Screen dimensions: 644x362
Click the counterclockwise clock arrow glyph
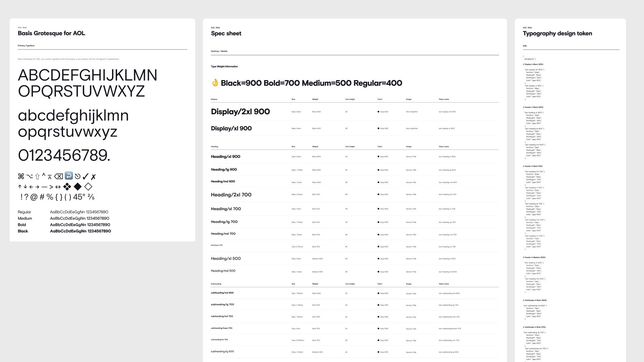coord(77,176)
